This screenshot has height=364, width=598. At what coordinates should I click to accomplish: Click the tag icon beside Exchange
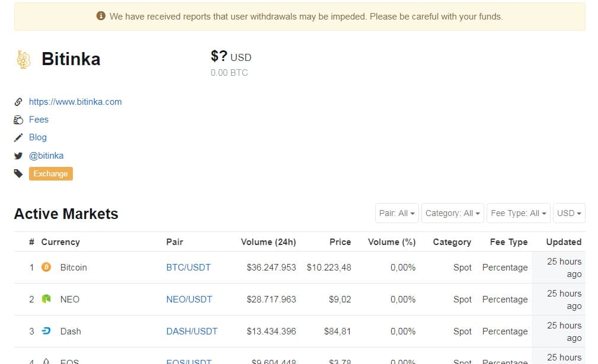tap(18, 173)
